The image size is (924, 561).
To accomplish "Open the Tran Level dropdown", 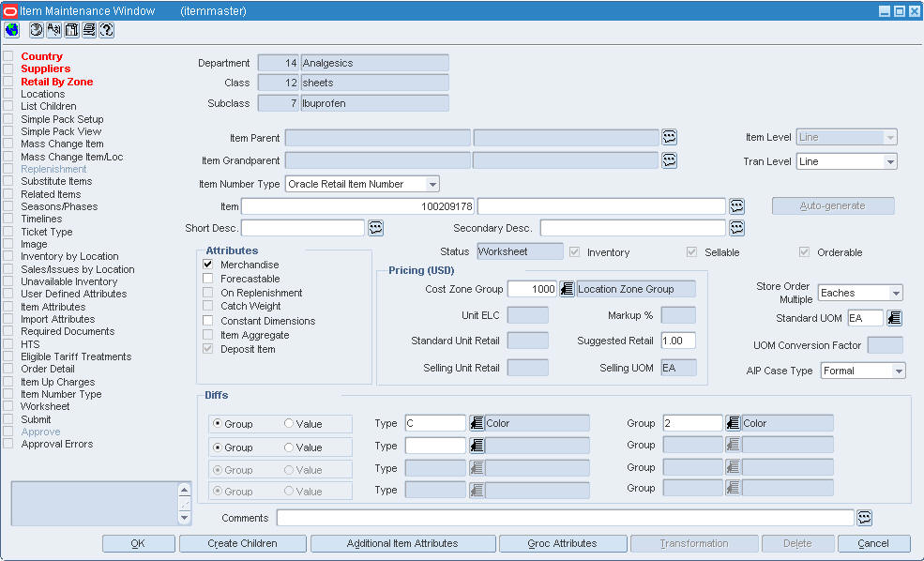I will pos(889,162).
